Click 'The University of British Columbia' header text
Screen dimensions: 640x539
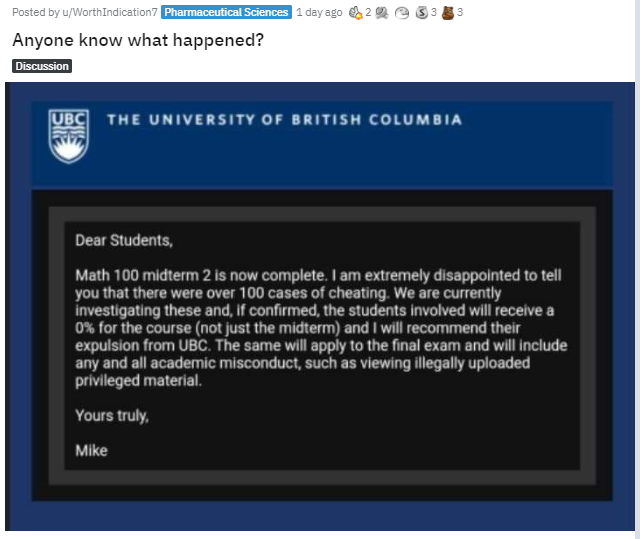(284, 120)
